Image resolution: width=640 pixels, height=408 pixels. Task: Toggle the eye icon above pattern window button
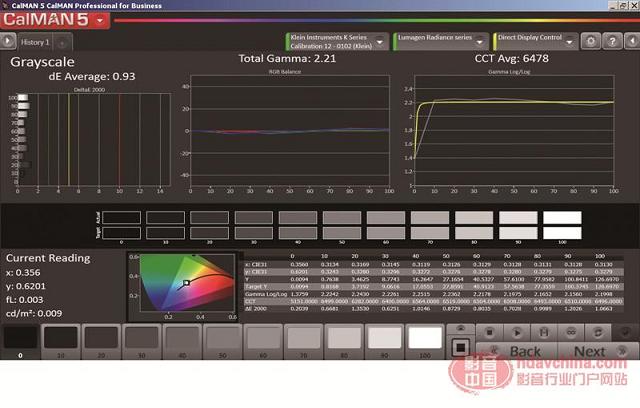(460, 329)
